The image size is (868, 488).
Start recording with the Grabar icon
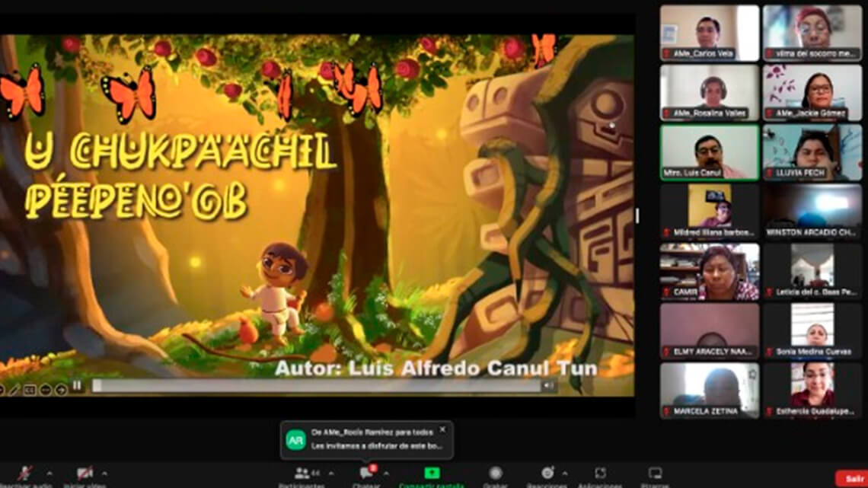496,474
